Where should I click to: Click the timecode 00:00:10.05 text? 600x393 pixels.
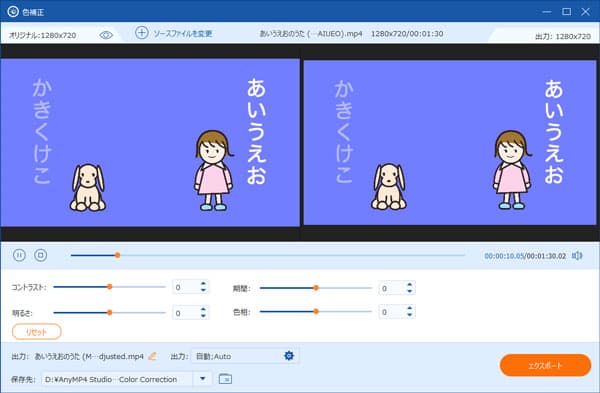coord(504,256)
